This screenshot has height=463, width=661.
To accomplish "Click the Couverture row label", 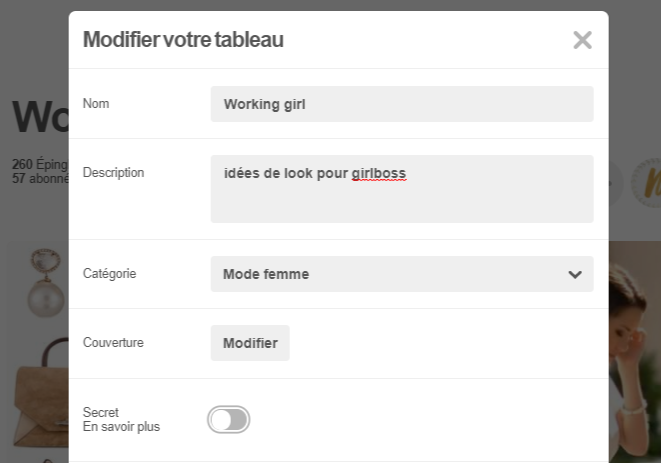I will coord(113,342).
